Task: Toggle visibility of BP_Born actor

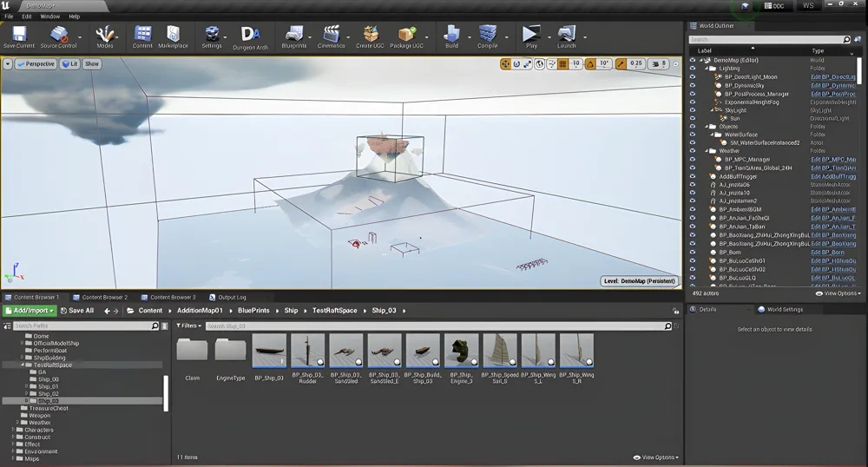Action: (692, 252)
